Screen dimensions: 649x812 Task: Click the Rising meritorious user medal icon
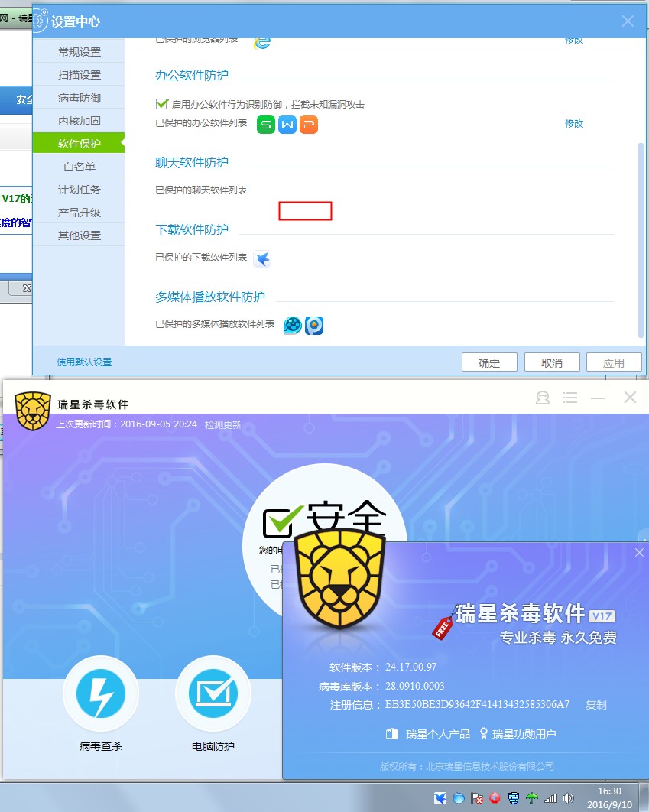[x=483, y=734]
